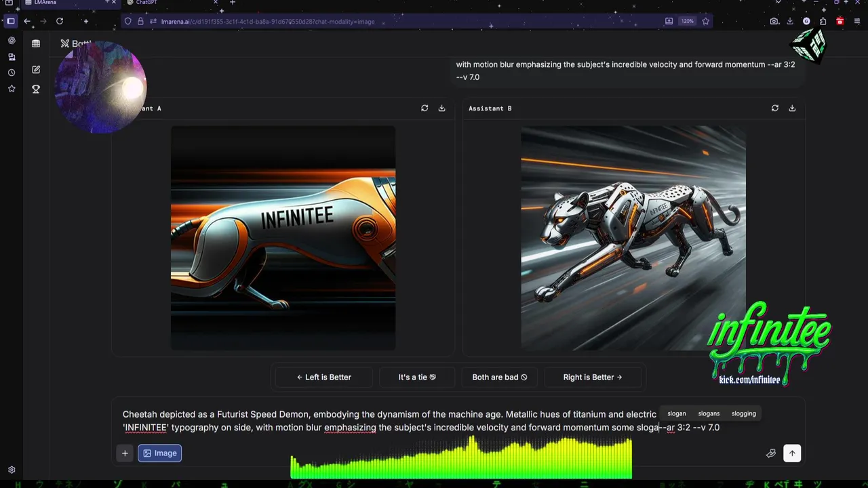Vote It's a tie
868x488 pixels.
point(417,377)
